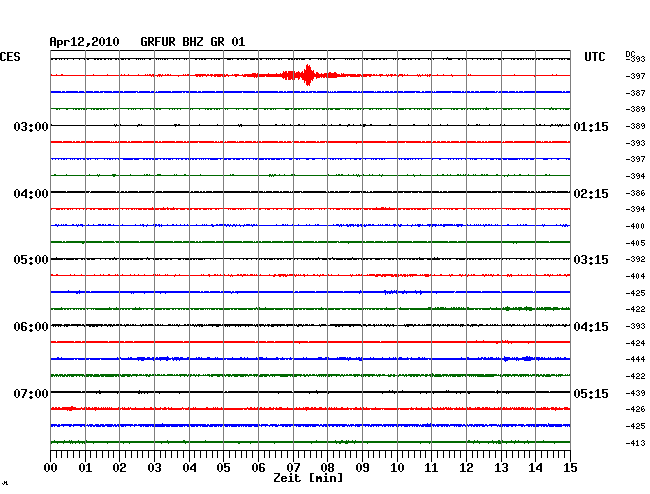Click minute 09 on the time axis
This screenshot has height=494, width=650.
coord(362,467)
